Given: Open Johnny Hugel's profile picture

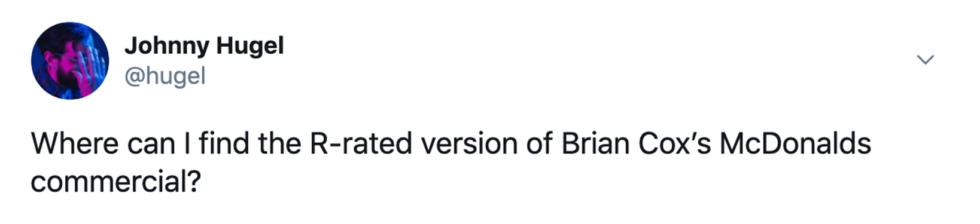Looking at the screenshot, I should click(x=70, y=61).
